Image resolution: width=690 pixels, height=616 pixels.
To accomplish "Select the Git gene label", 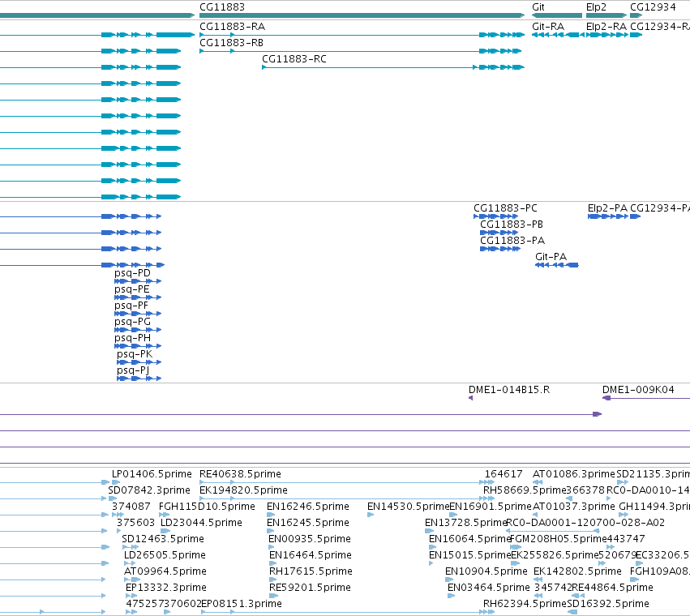I will coord(538,7).
